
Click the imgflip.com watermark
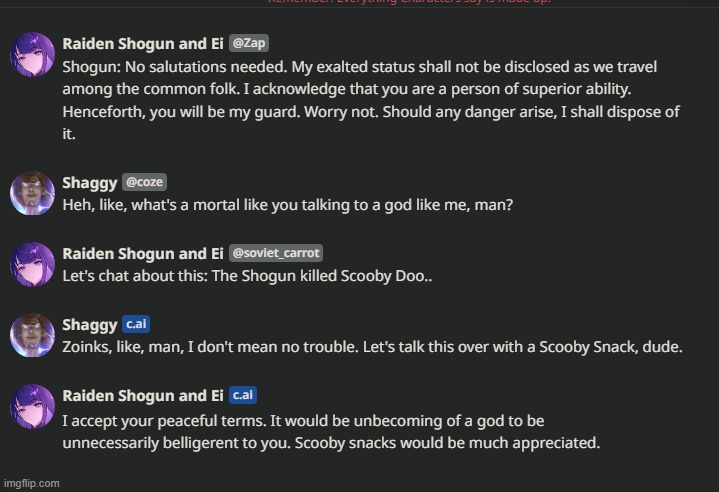31,483
